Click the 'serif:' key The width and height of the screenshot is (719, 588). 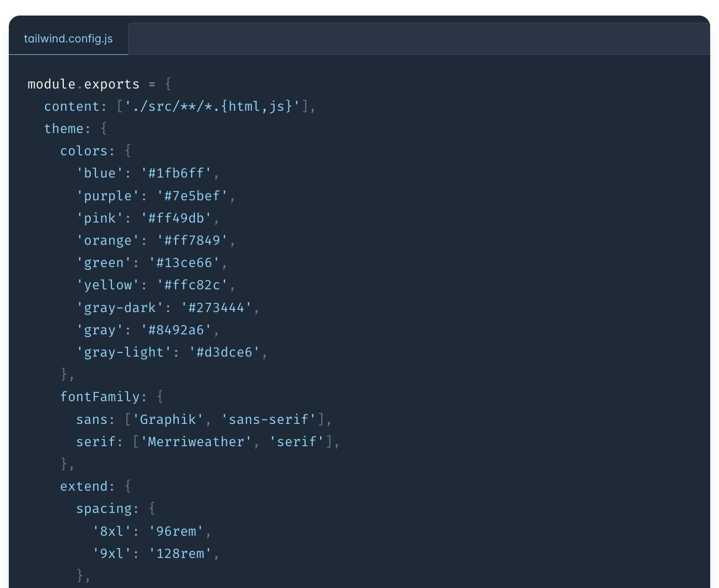99,442
